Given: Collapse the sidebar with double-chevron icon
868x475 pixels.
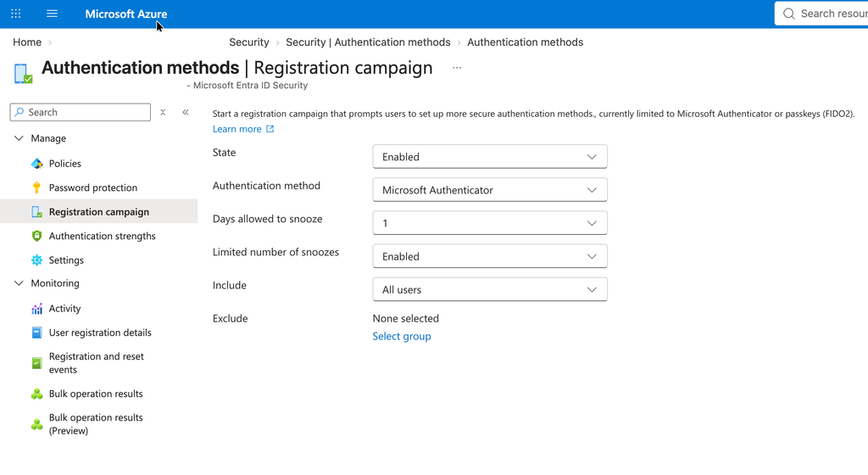Looking at the screenshot, I should 186,112.
